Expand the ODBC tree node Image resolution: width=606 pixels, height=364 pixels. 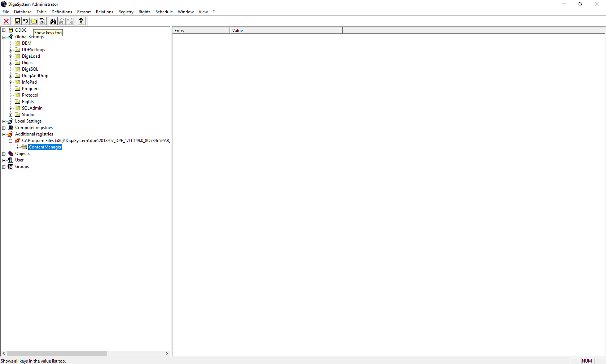click(x=4, y=30)
